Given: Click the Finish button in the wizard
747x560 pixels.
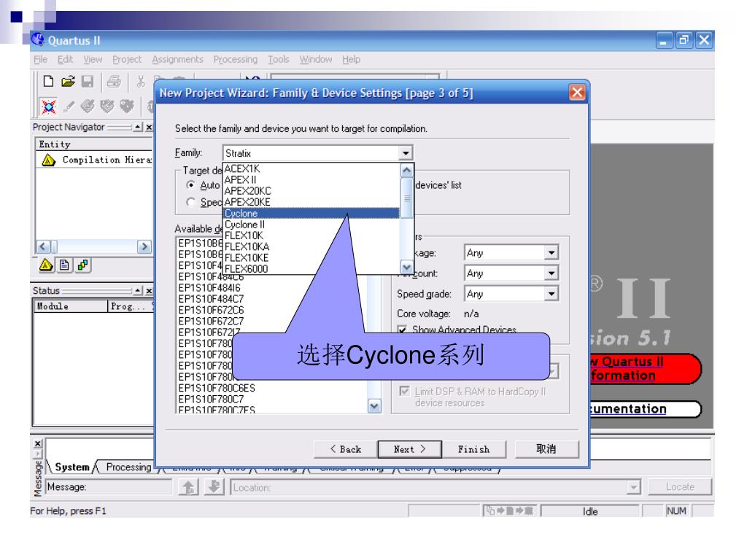Looking at the screenshot, I should [x=474, y=449].
